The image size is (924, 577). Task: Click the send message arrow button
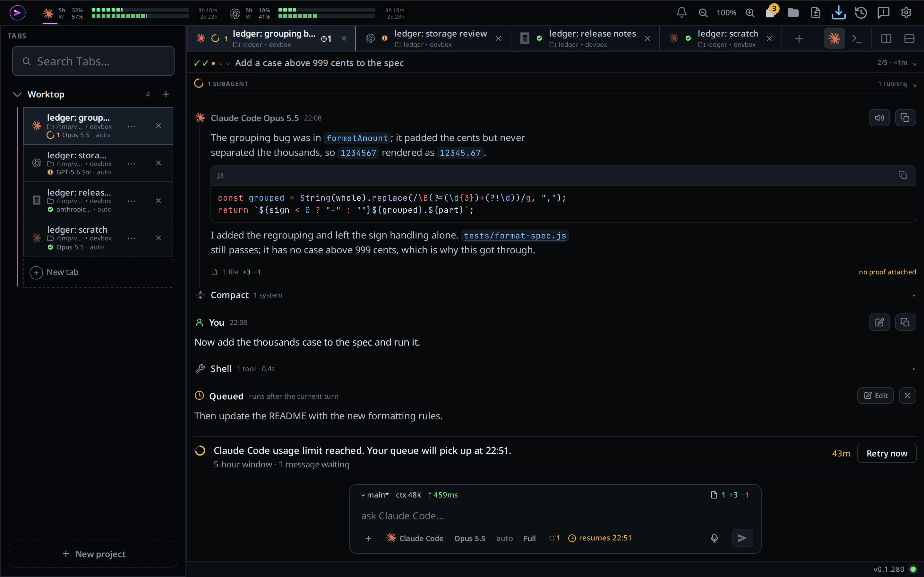tap(742, 538)
